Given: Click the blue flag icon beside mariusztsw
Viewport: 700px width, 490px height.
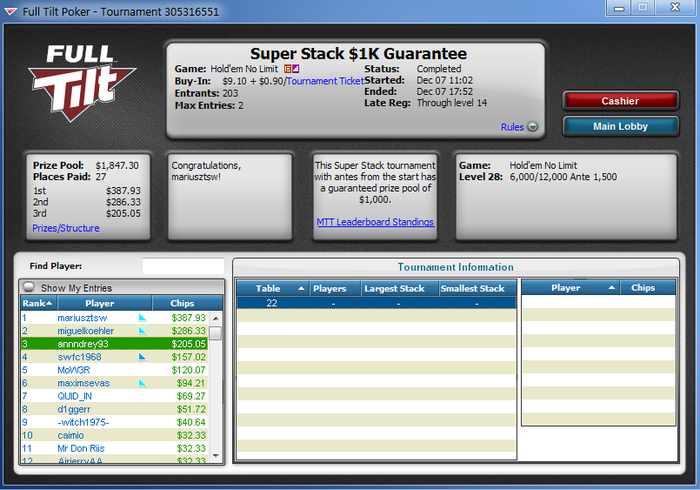Looking at the screenshot, I should 142,318.
